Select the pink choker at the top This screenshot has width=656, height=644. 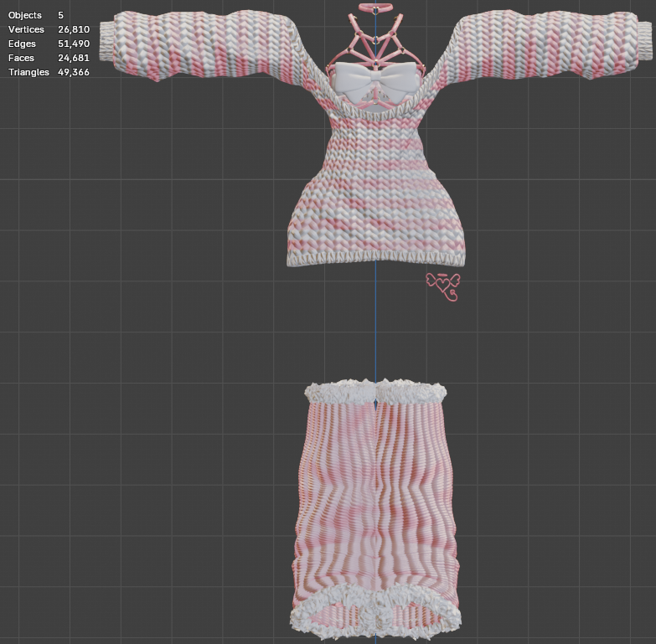click(x=375, y=7)
